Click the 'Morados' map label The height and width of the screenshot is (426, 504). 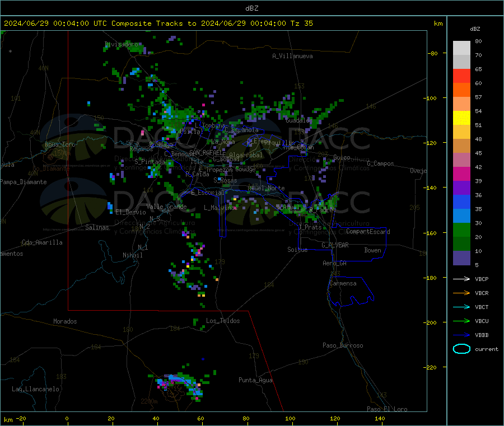click(65, 321)
